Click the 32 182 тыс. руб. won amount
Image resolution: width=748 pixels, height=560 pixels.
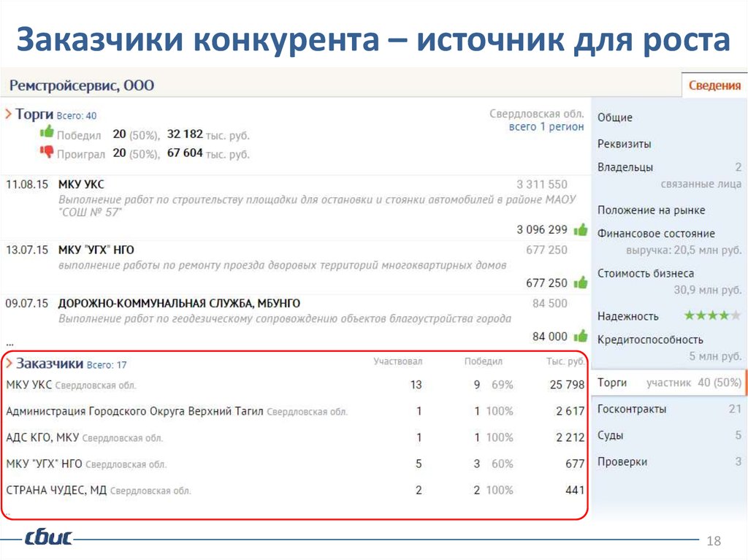[208, 134]
